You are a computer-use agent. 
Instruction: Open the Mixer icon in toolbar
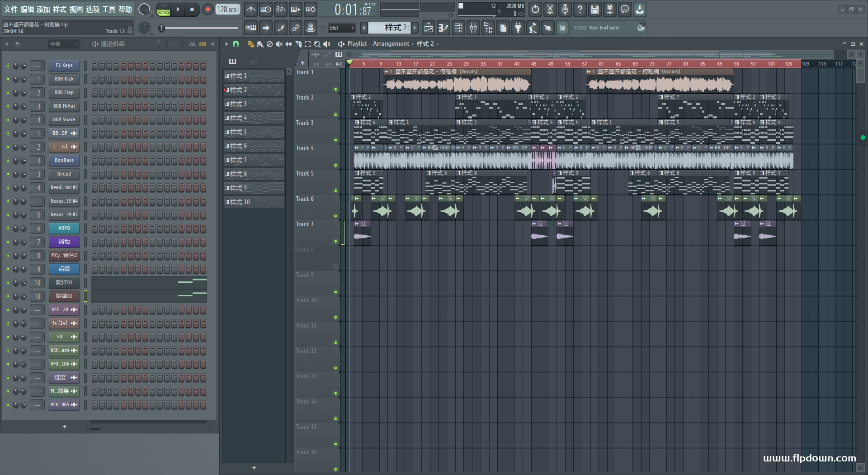tap(473, 28)
